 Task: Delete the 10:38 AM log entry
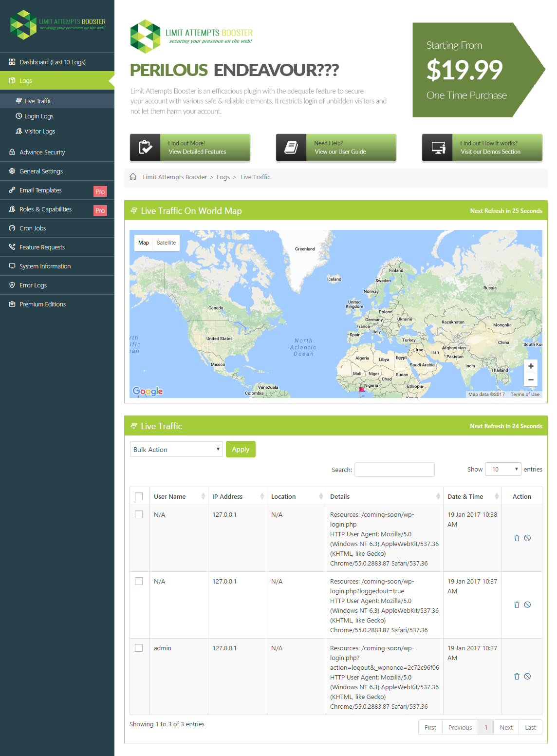pyautogui.click(x=517, y=538)
